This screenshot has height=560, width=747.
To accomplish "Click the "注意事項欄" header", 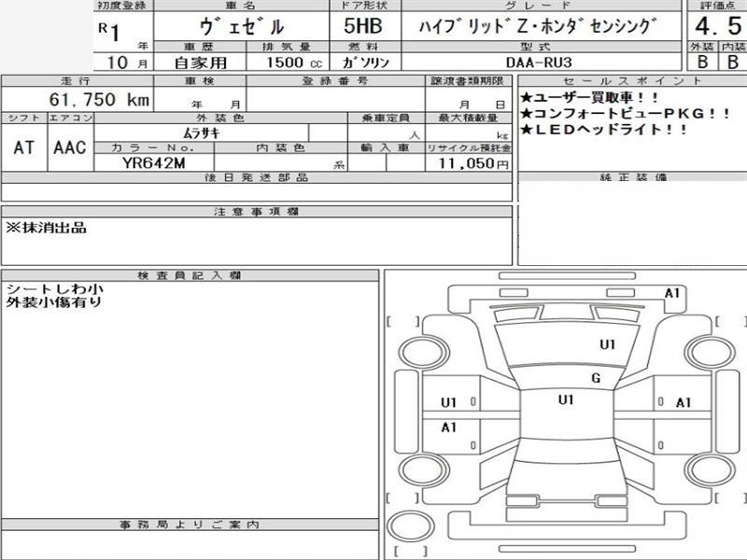I will [x=256, y=212].
